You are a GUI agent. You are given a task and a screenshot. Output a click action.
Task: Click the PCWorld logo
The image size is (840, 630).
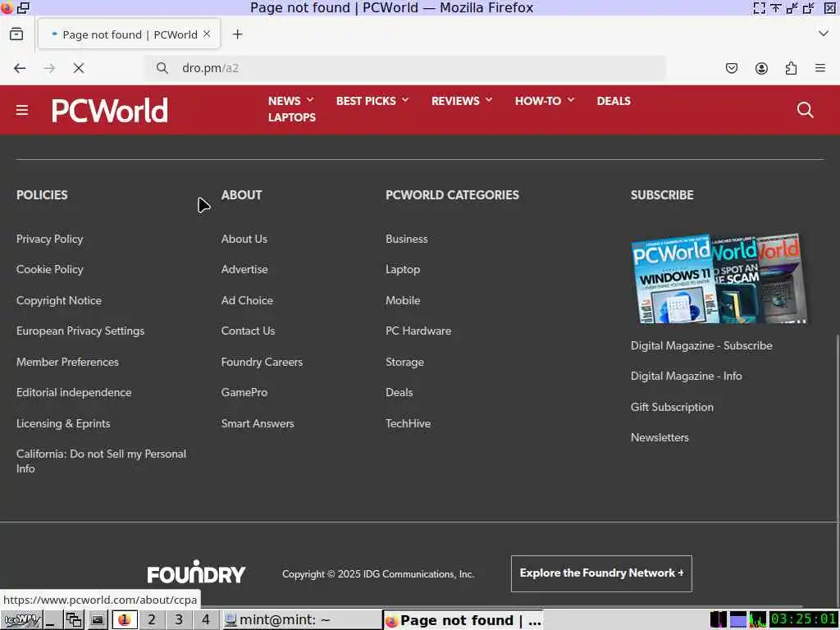pos(110,111)
